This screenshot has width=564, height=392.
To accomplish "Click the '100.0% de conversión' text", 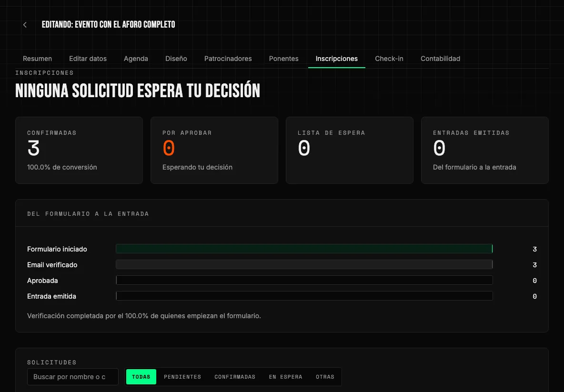I will click(x=62, y=167).
